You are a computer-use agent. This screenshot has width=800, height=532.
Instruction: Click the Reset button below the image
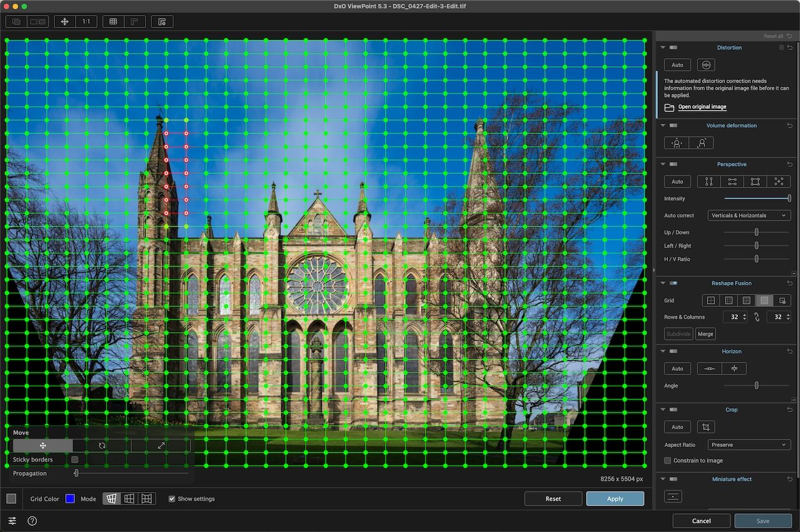pos(553,499)
